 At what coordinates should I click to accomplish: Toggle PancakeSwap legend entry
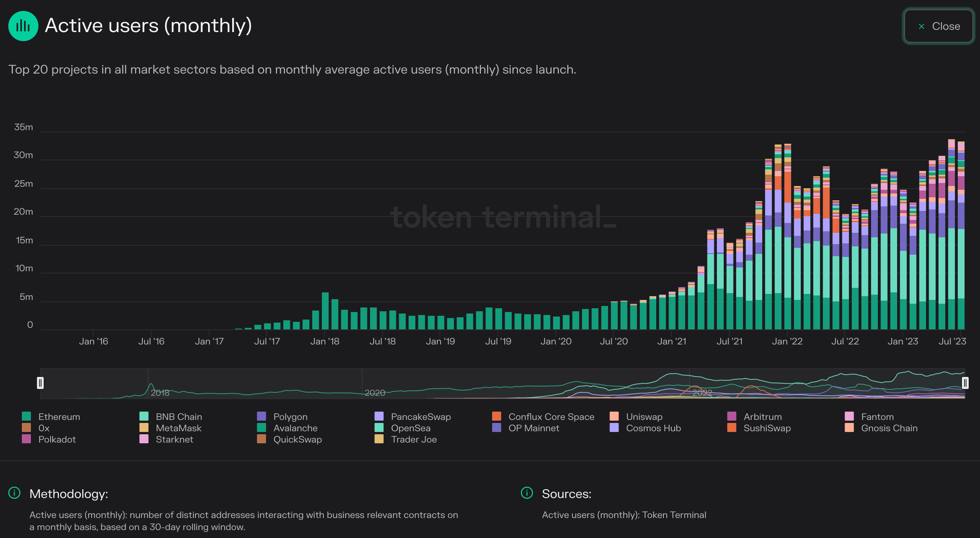pos(420,417)
